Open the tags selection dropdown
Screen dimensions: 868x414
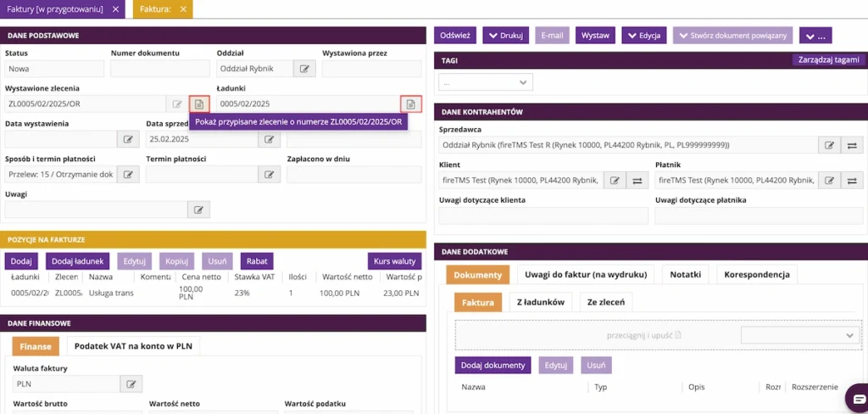click(486, 82)
